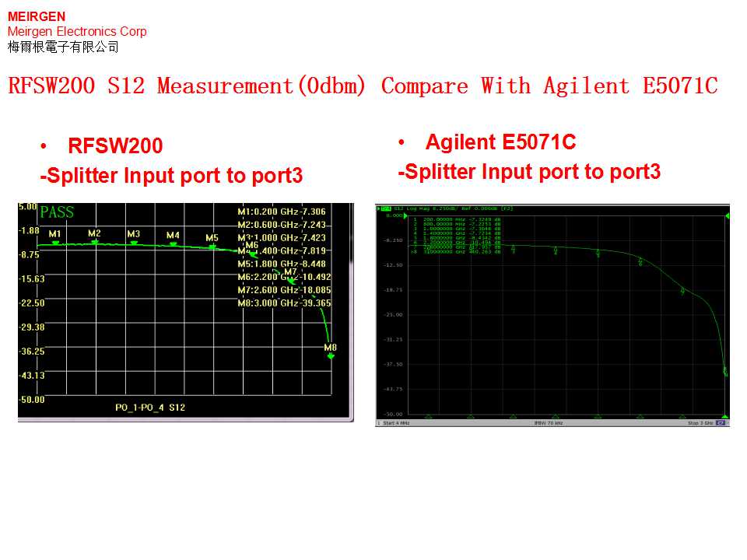Image resolution: width=747 pixels, height=560 pixels.
Task: Click the RFSW200 bullet heading
Action: (115, 146)
